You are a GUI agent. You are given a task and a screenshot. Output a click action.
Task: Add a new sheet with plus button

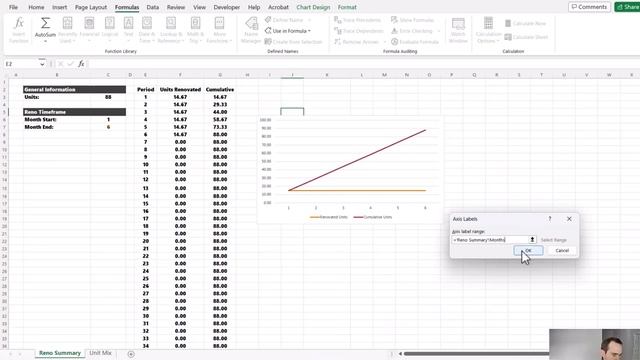[131, 354]
